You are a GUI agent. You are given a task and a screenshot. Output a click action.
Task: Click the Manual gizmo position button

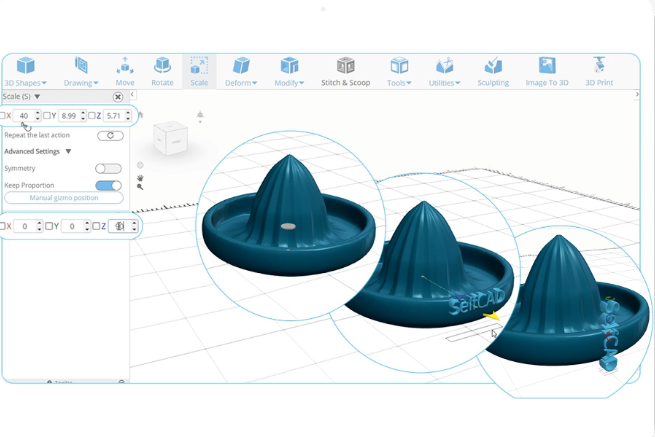64,198
